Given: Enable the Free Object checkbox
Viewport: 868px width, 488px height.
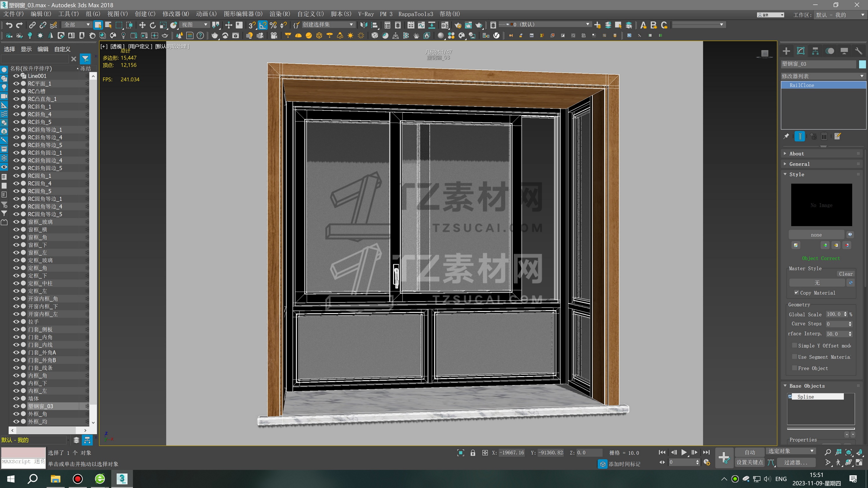Looking at the screenshot, I should pos(795,368).
